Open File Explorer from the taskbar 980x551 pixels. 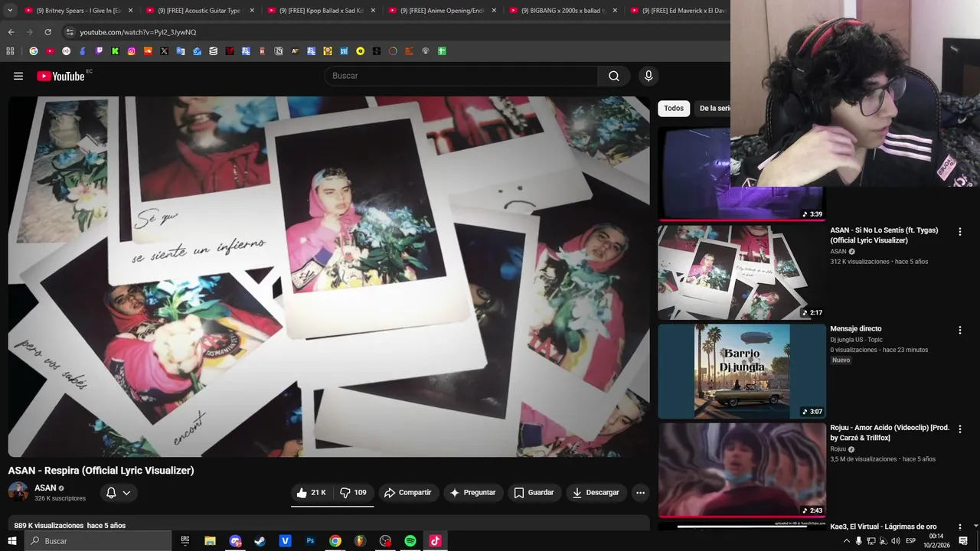[x=210, y=541]
